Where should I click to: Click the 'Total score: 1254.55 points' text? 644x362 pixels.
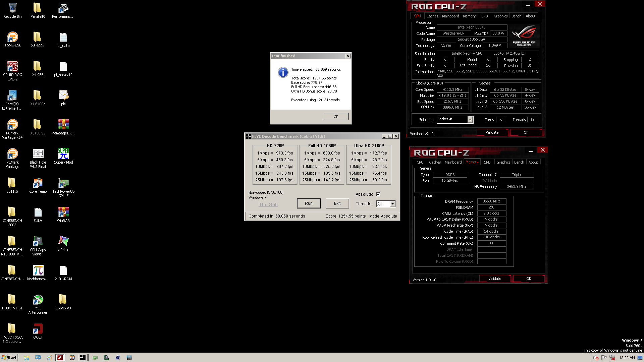pyautogui.click(x=314, y=78)
